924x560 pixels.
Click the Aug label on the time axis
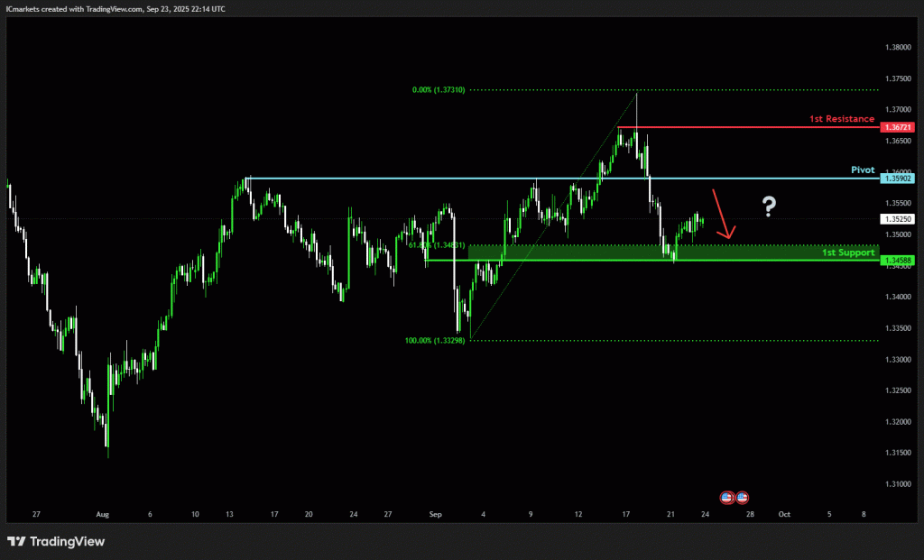click(x=102, y=514)
